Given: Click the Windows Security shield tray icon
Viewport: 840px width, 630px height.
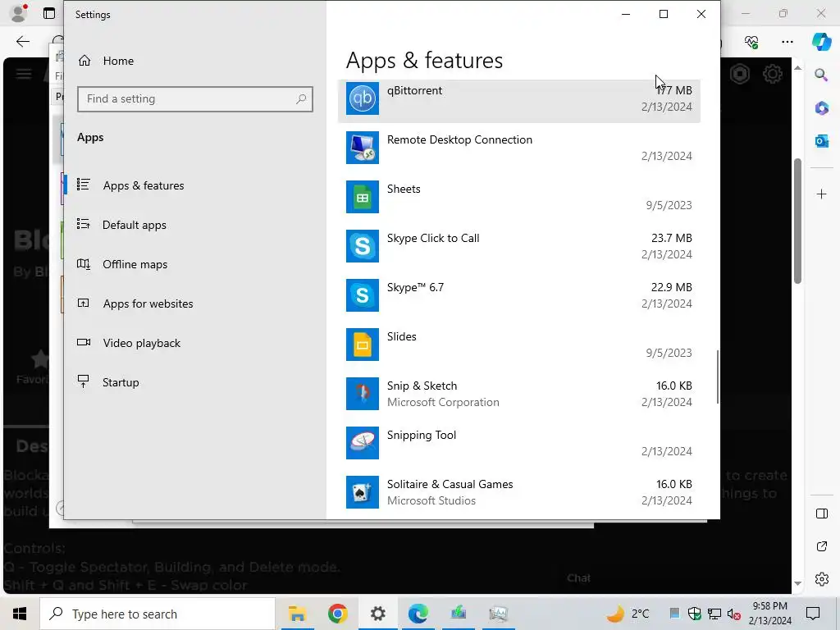Looking at the screenshot, I should [694, 614].
